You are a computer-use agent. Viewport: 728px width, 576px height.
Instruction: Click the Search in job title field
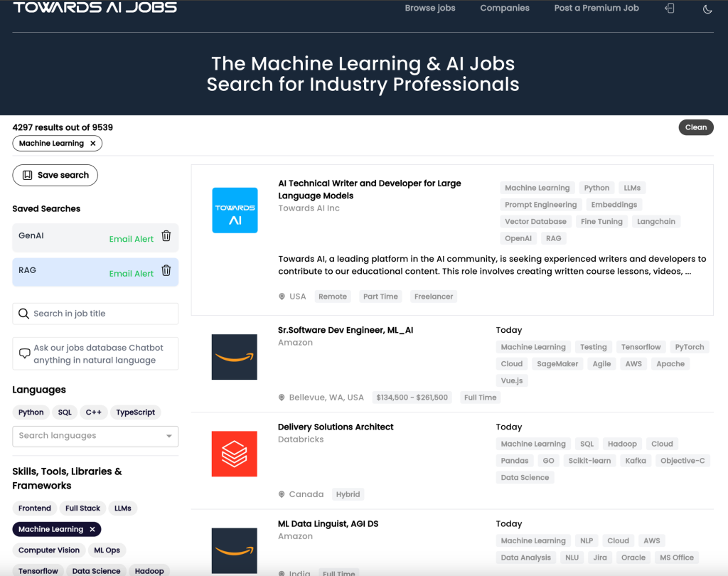tap(95, 314)
